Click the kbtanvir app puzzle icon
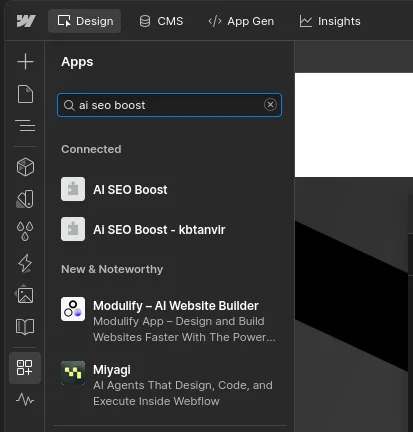Image resolution: width=413 pixels, height=432 pixels. pos(73,229)
